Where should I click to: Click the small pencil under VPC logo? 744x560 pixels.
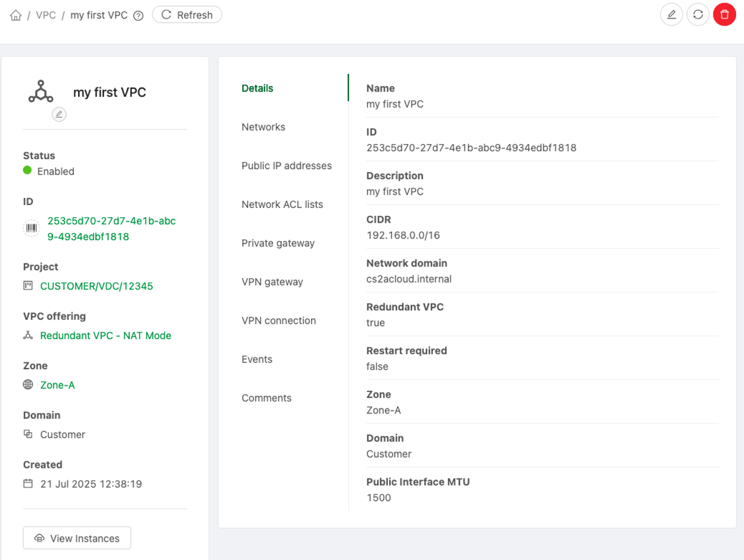tap(59, 114)
